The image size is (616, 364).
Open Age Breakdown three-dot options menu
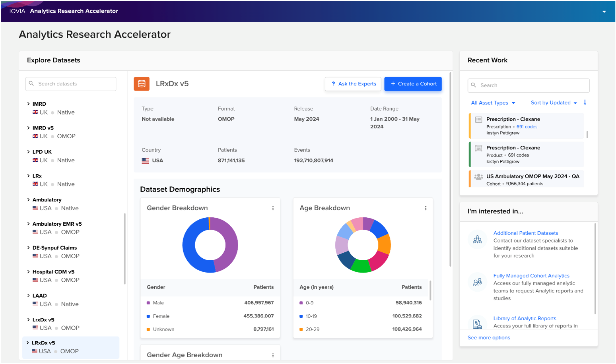[x=426, y=208]
